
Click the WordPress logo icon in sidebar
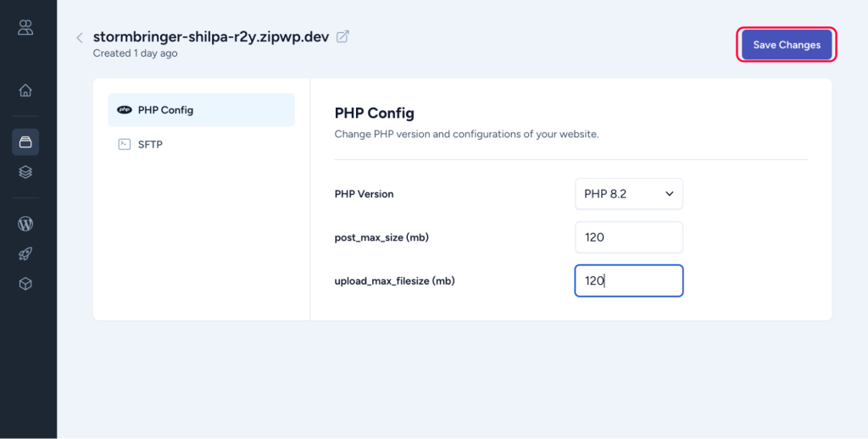coord(25,225)
